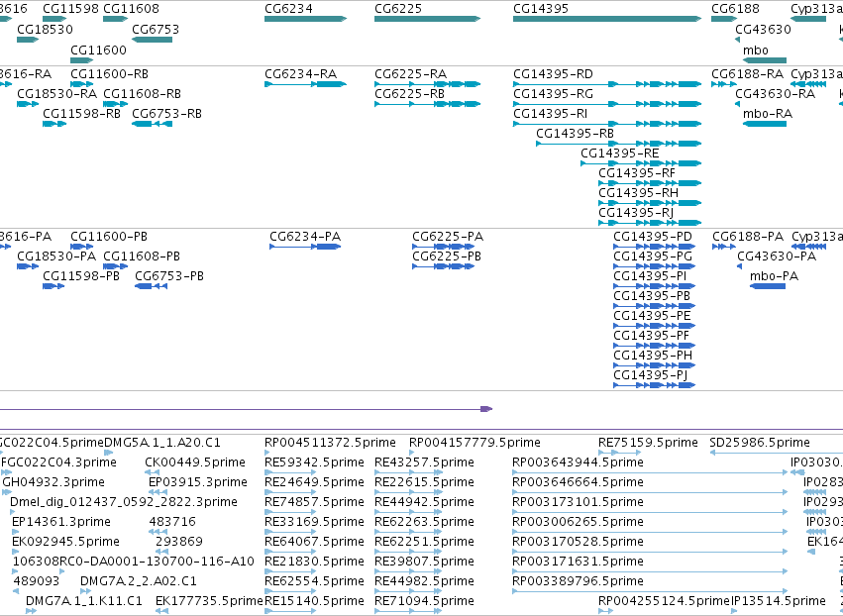This screenshot has width=843, height=616.
Task: Click the CG14395 gene feature
Action: point(607,19)
